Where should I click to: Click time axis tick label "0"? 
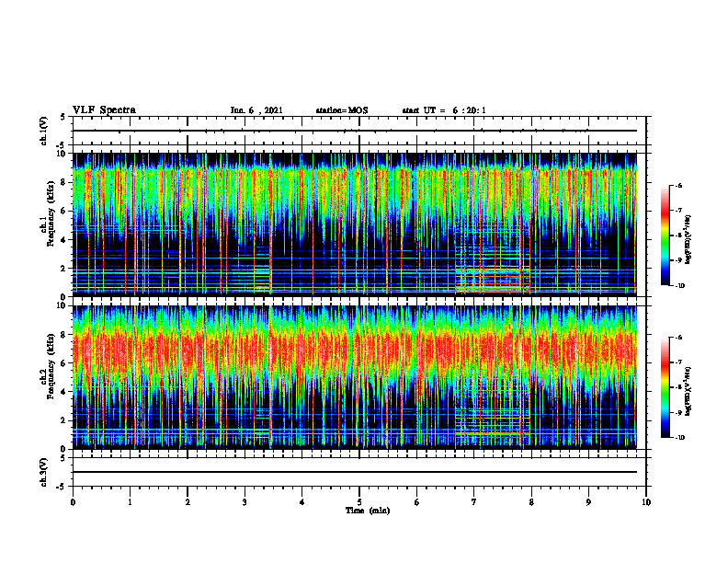(x=73, y=502)
